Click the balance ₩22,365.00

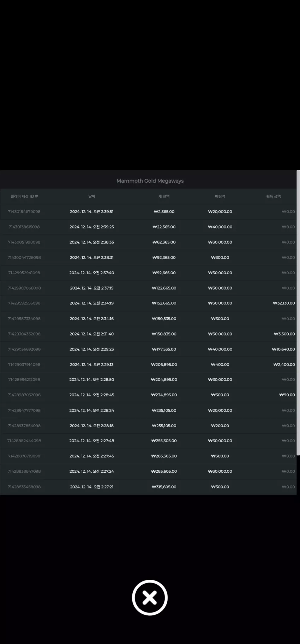(x=164, y=227)
